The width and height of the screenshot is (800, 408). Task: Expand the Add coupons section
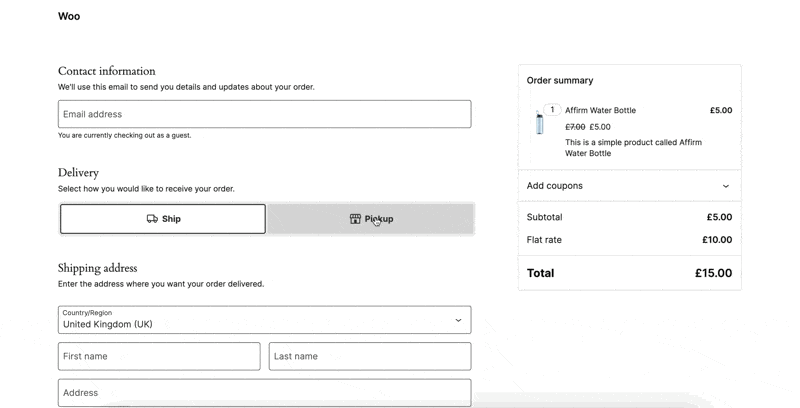pos(629,186)
